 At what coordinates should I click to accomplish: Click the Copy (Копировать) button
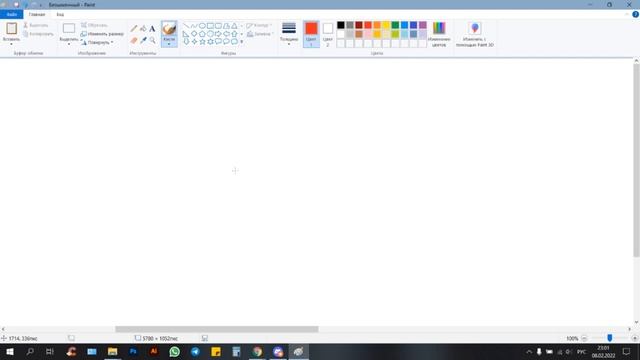[38, 34]
